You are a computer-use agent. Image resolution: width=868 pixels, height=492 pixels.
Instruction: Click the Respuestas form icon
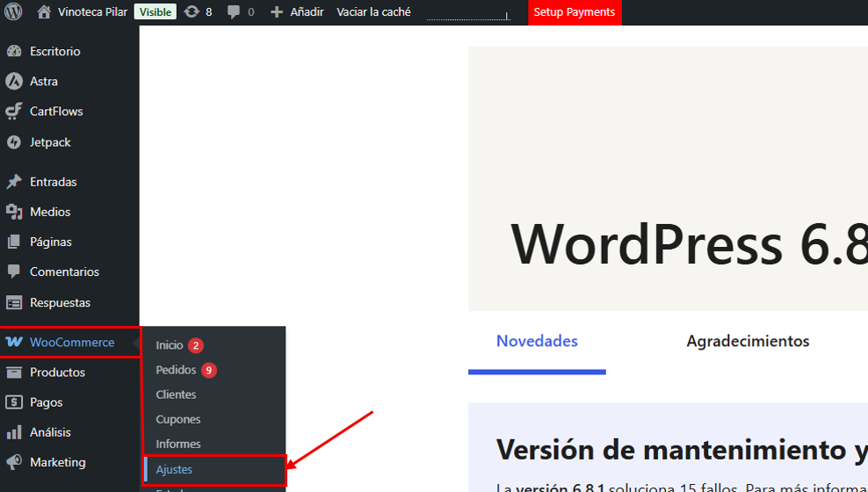coord(14,303)
